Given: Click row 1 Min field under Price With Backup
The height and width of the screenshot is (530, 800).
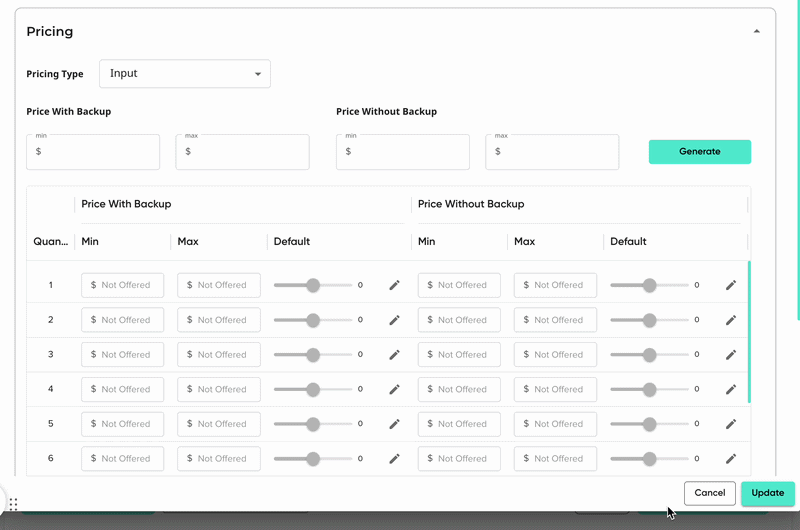Looking at the screenshot, I should [x=123, y=285].
